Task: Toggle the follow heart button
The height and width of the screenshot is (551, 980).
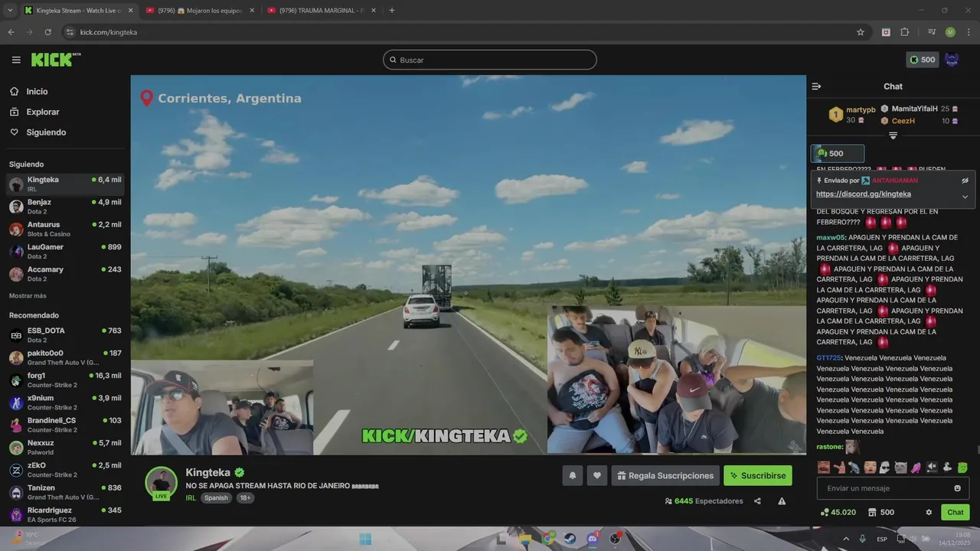Action: (x=597, y=475)
